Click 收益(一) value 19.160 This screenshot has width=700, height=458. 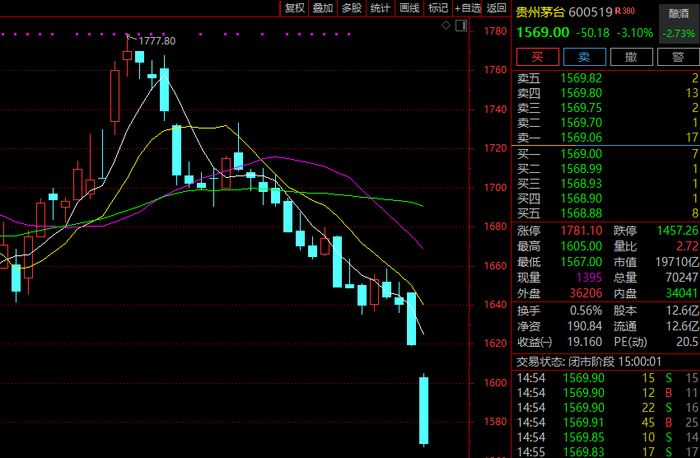tap(584, 342)
